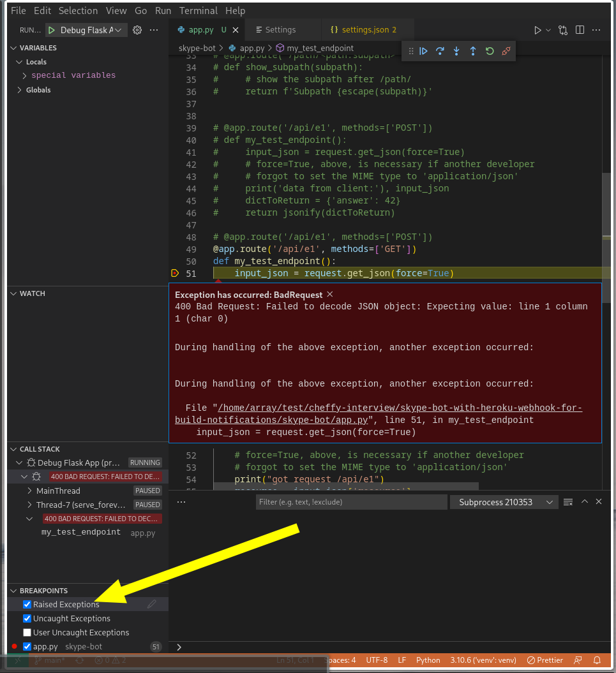The width and height of the screenshot is (616, 673).
Task: Click the Prettier status bar entry
Action: pos(544,660)
